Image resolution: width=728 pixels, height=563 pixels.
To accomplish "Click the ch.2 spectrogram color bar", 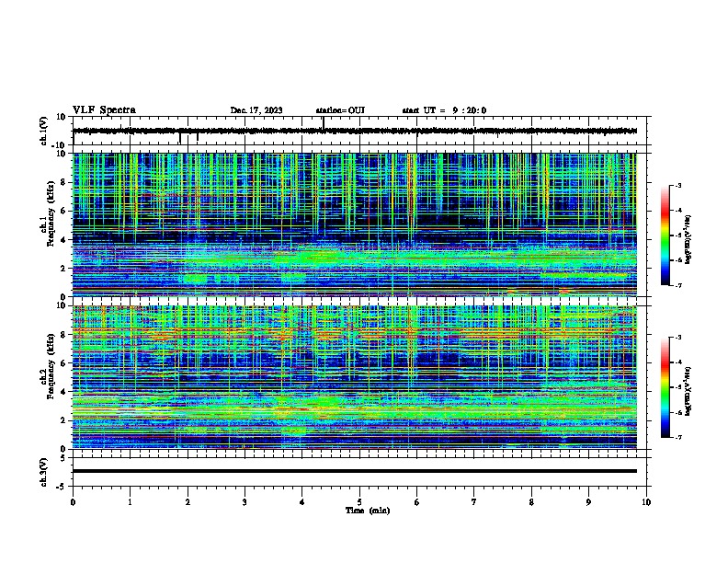I will point(665,387).
